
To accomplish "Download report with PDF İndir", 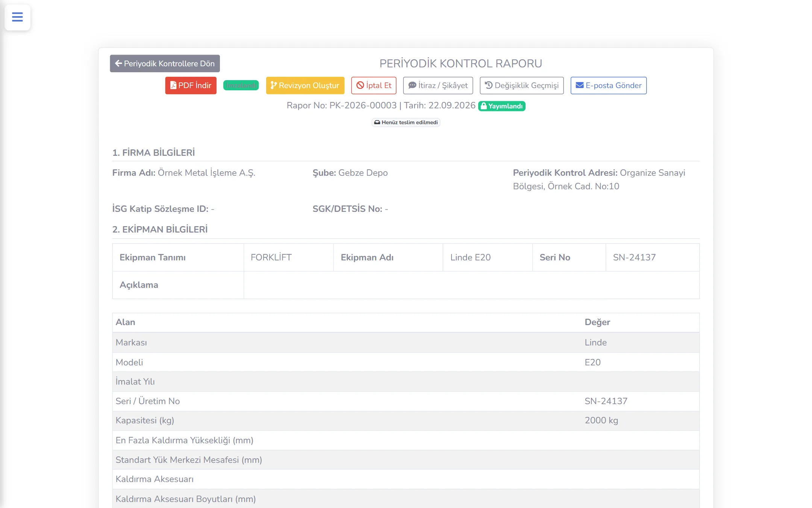I will pos(191,85).
